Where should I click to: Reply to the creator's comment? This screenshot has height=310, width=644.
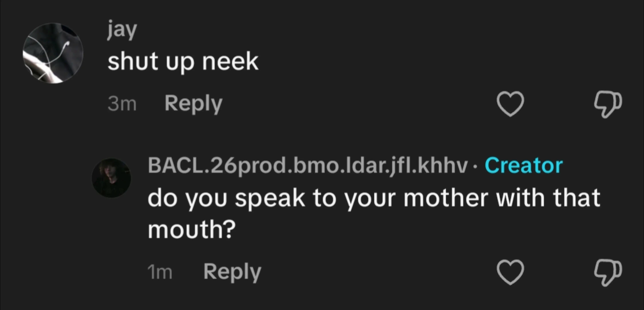tap(232, 272)
